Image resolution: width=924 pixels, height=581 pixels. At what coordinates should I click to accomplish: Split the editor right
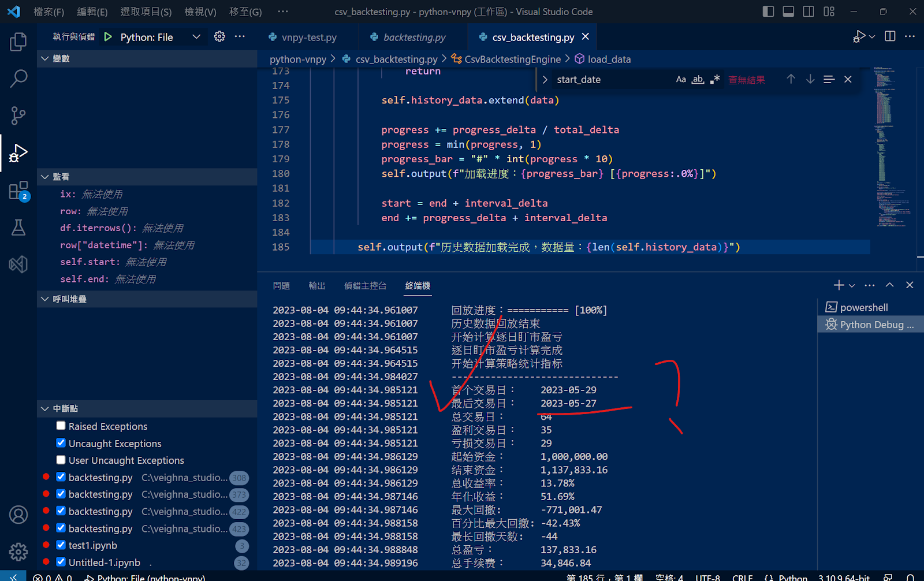point(890,36)
